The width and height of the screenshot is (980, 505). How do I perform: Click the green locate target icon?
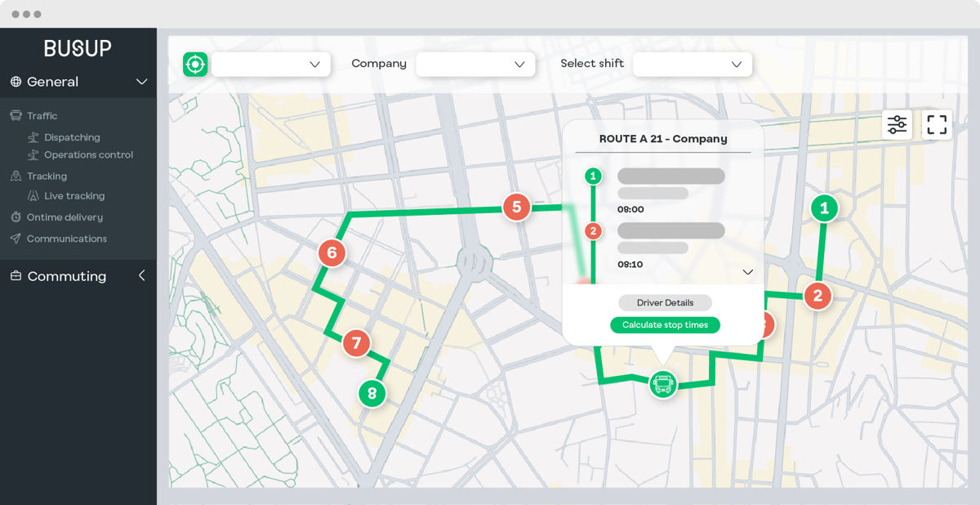pyautogui.click(x=195, y=64)
